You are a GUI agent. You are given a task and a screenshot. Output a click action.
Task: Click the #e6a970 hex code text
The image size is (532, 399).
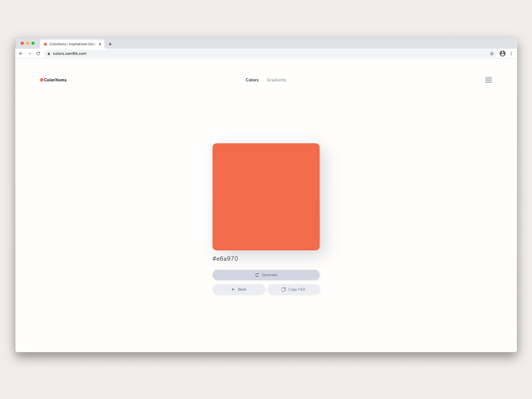coord(225,259)
